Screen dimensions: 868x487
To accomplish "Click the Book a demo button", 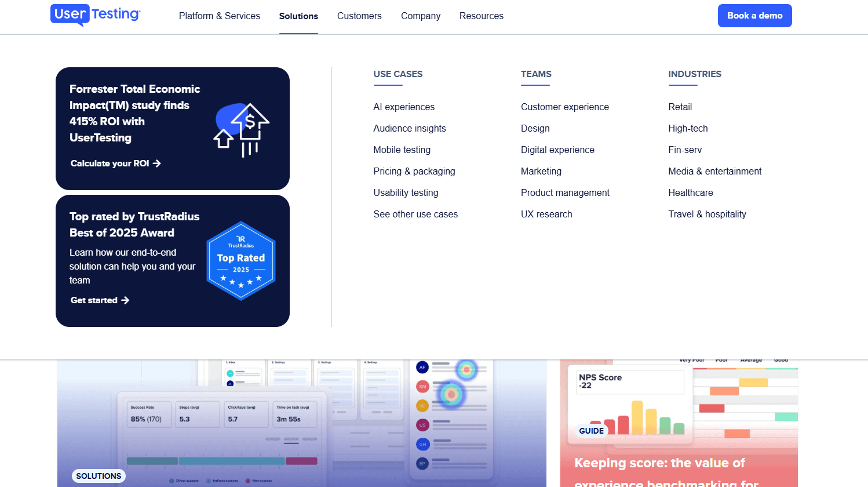I will click(x=755, y=16).
